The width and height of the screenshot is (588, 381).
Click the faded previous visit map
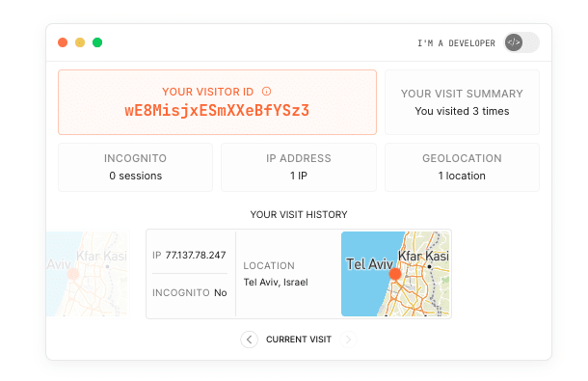point(87,274)
